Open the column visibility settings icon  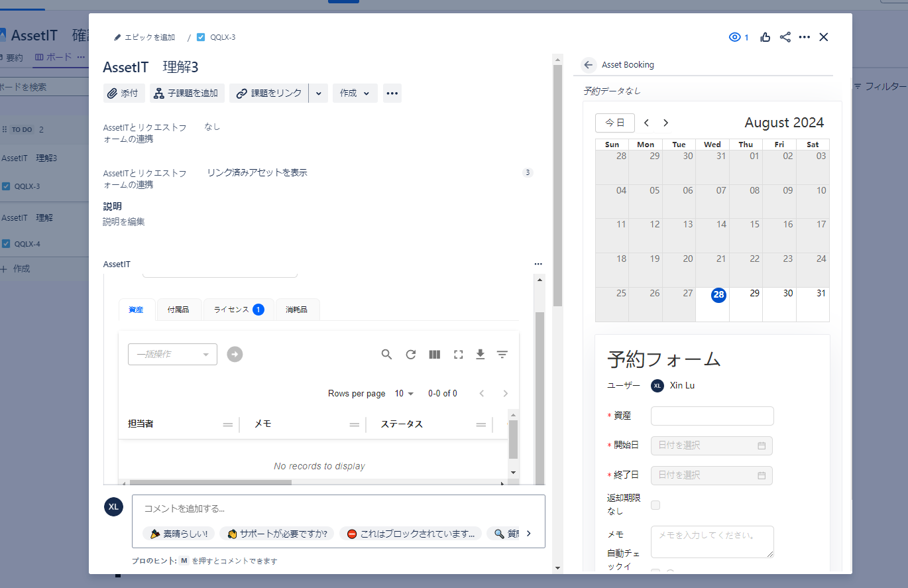(434, 354)
